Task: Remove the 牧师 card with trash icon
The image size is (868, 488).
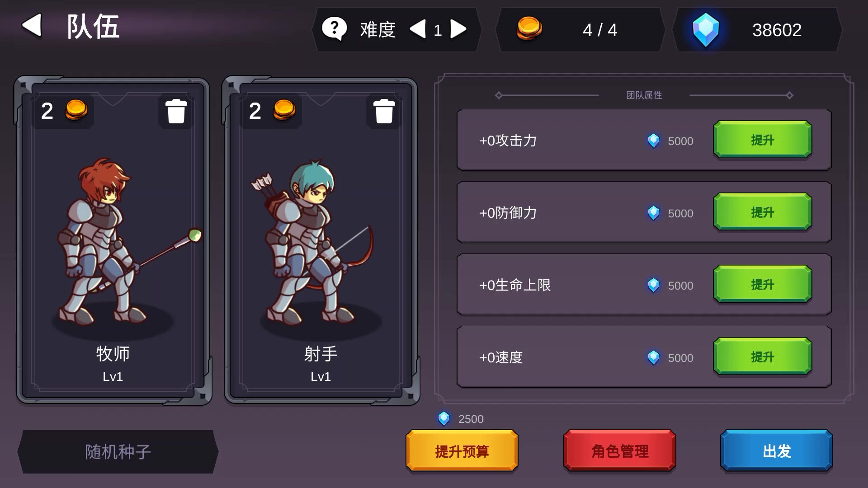Action: tap(176, 111)
